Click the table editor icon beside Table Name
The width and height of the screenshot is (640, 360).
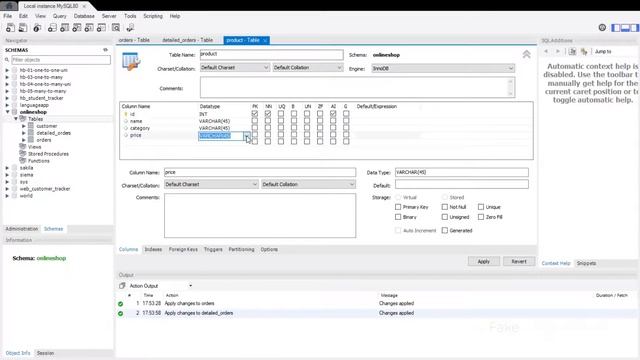[x=131, y=62]
